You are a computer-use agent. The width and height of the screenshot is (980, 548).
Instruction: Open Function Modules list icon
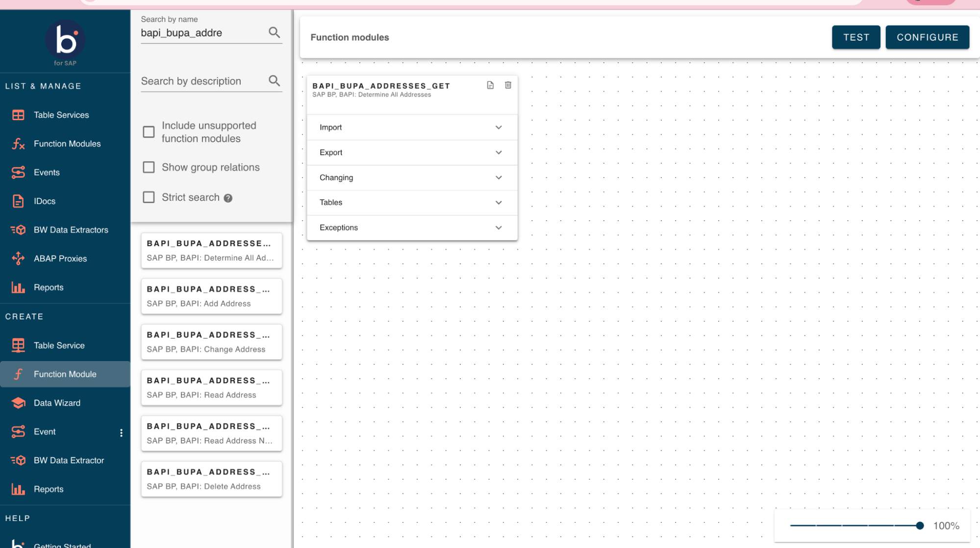18,144
